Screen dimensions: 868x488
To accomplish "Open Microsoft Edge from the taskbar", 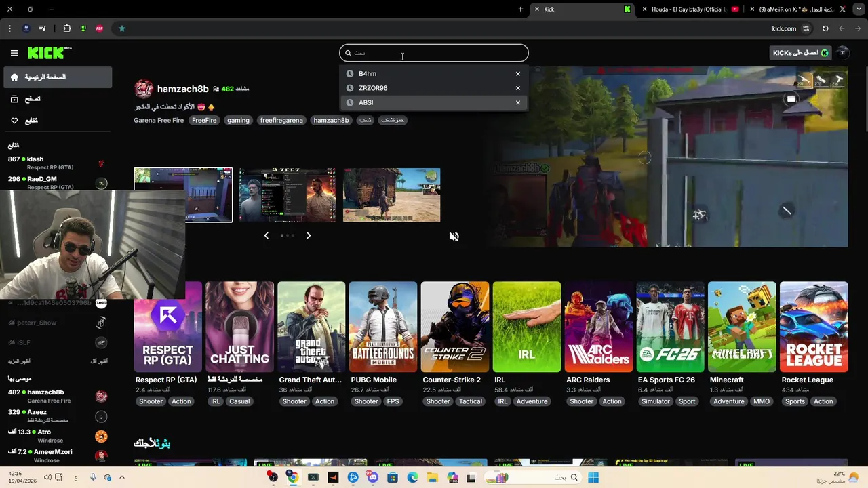I will [x=413, y=477].
